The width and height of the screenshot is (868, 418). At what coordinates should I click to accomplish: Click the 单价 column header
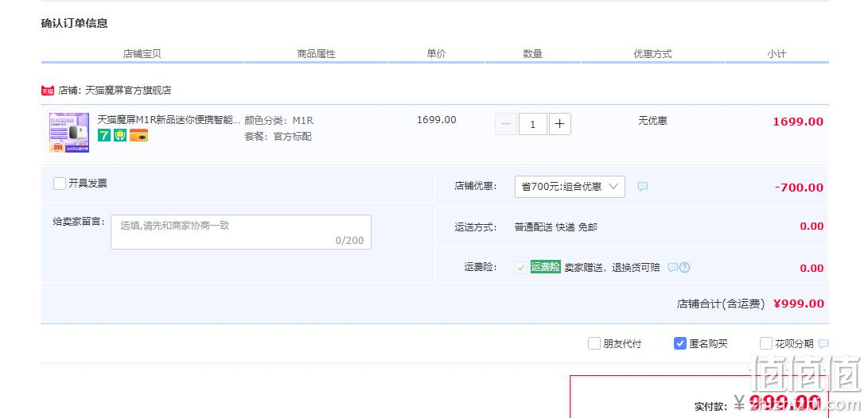click(x=436, y=53)
